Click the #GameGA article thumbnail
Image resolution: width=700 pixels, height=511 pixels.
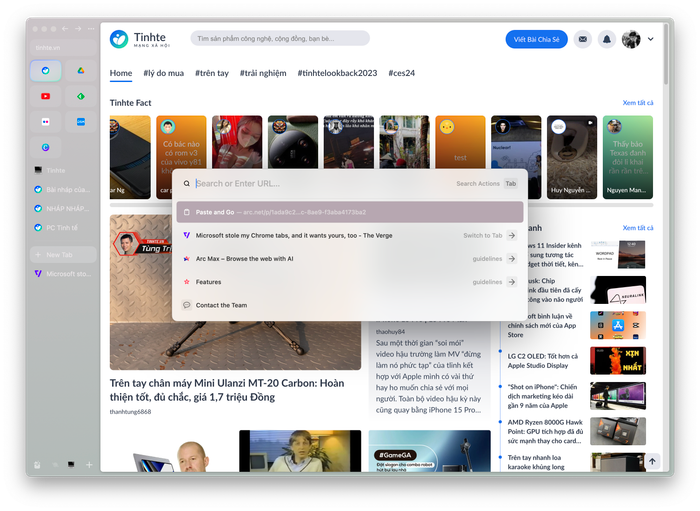point(429,451)
